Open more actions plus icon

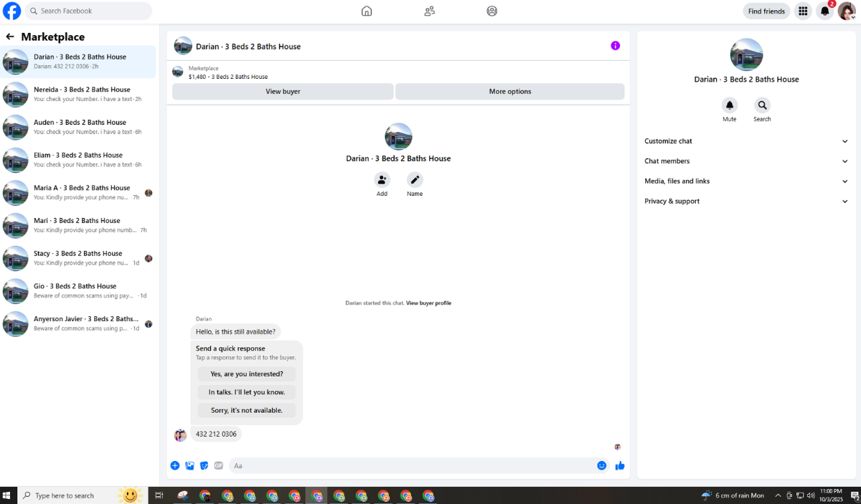175,465
